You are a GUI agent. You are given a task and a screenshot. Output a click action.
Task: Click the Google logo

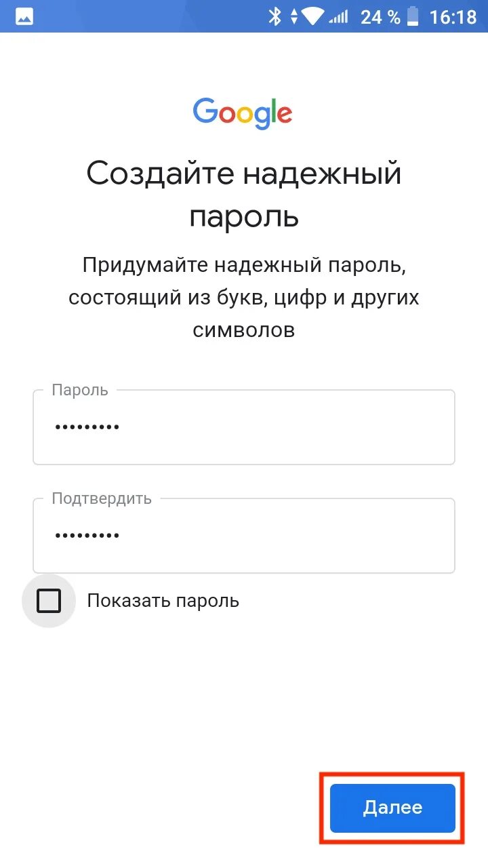point(243,113)
